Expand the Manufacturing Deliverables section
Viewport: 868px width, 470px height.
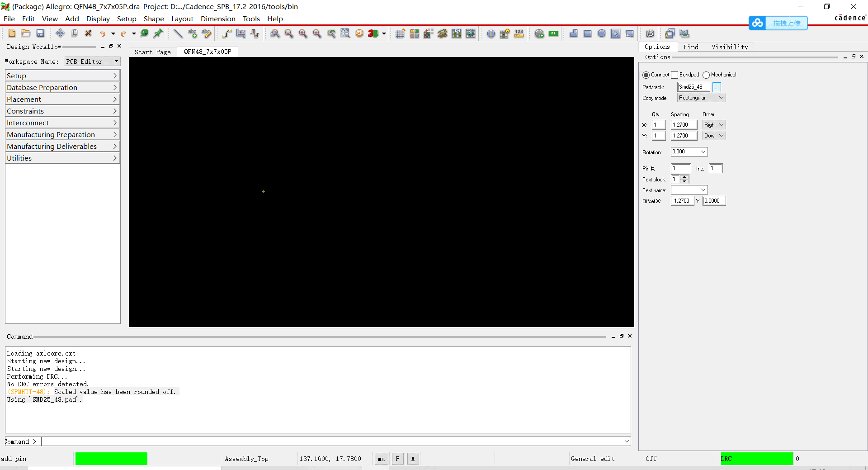[x=62, y=146]
